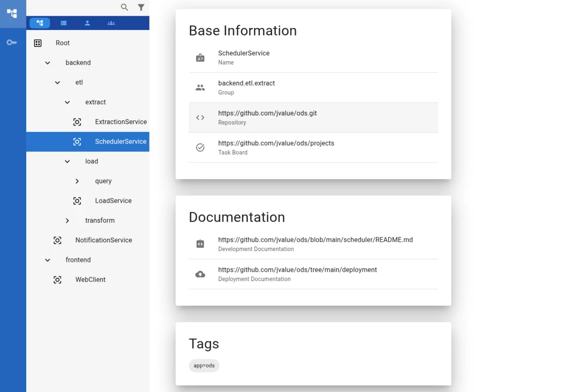
Task: Expand the transform tree node
Action: pyautogui.click(x=67, y=220)
